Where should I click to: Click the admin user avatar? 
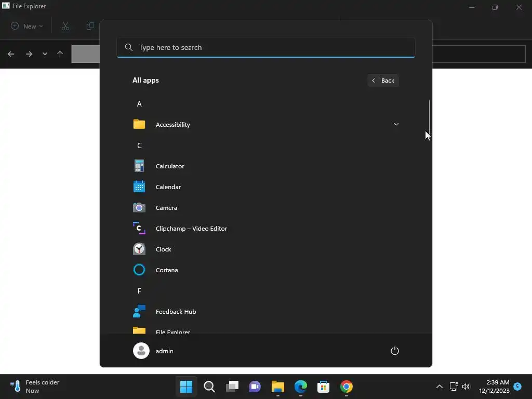[x=141, y=351]
